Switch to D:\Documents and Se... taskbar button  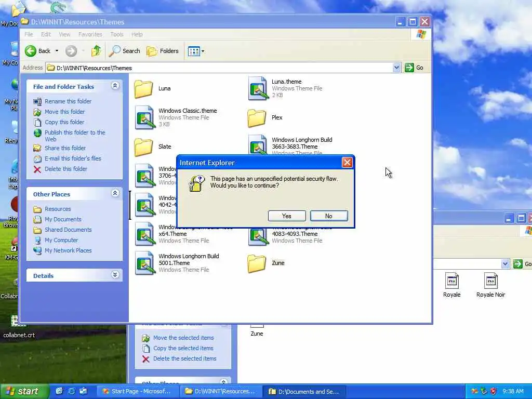305,392
